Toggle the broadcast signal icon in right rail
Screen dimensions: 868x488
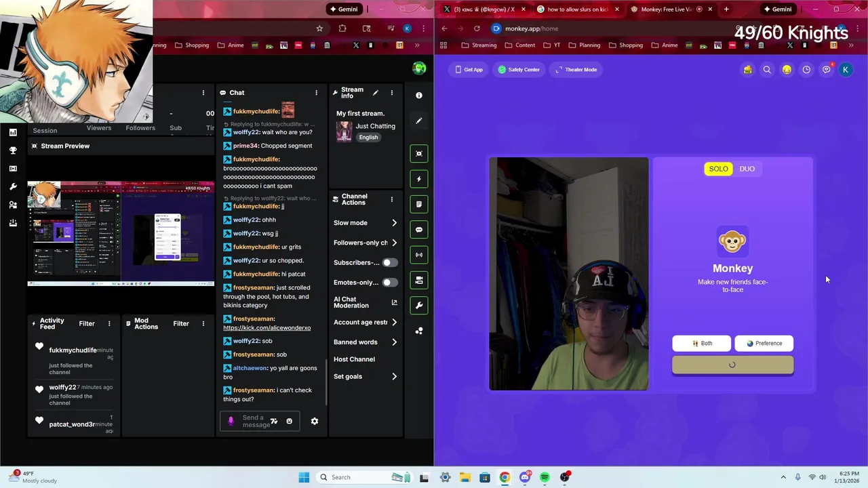tap(419, 255)
